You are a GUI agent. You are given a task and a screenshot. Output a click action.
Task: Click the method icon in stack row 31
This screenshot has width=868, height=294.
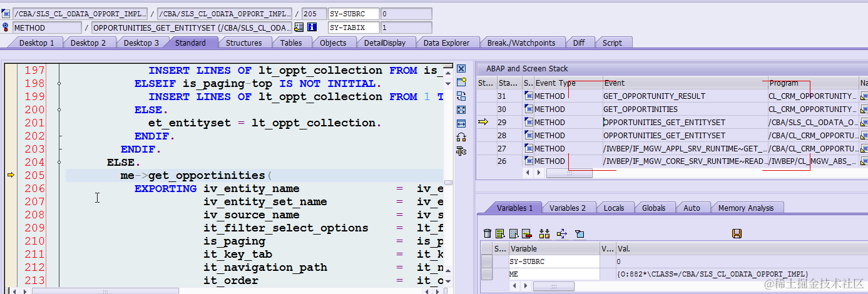click(x=528, y=96)
